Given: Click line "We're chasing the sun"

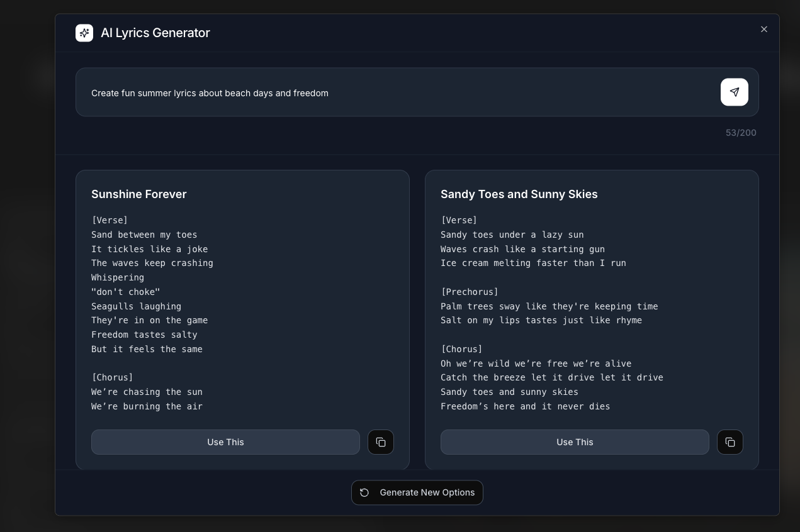Looking at the screenshot, I should click(x=147, y=392).
